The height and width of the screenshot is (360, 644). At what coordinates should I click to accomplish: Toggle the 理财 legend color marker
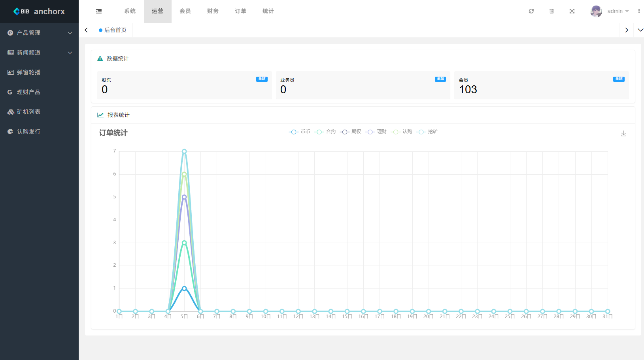tap(370, 132)
